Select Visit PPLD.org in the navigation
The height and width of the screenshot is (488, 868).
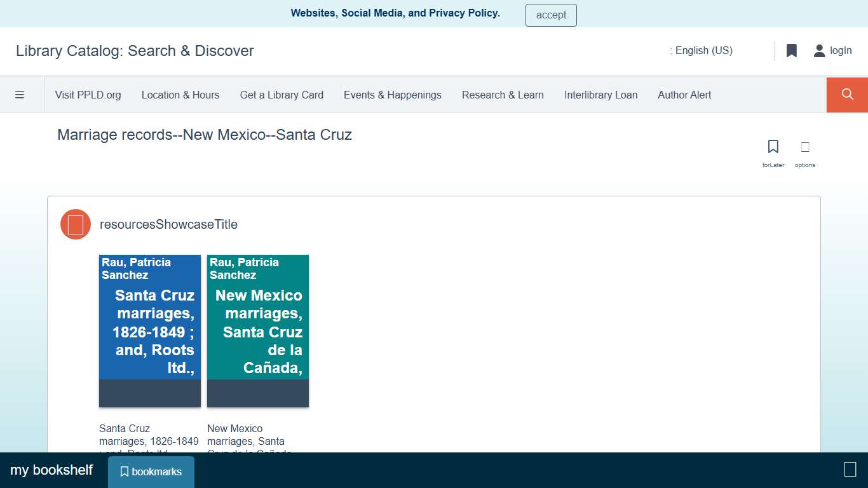[x=88, y=94]
